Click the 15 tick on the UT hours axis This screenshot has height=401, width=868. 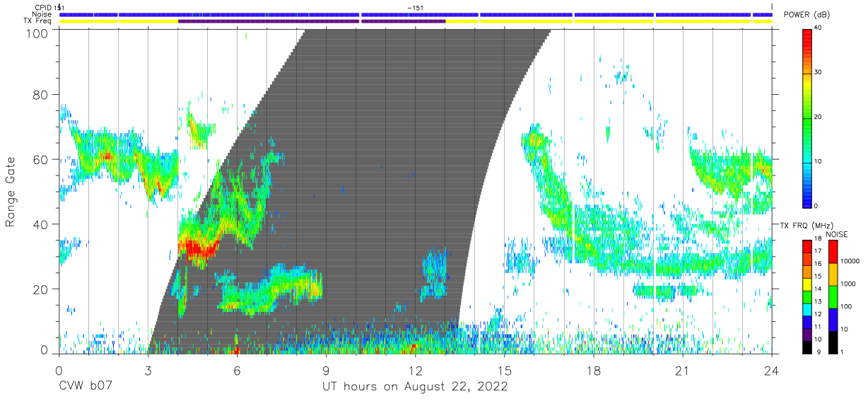tap(505, 369)
